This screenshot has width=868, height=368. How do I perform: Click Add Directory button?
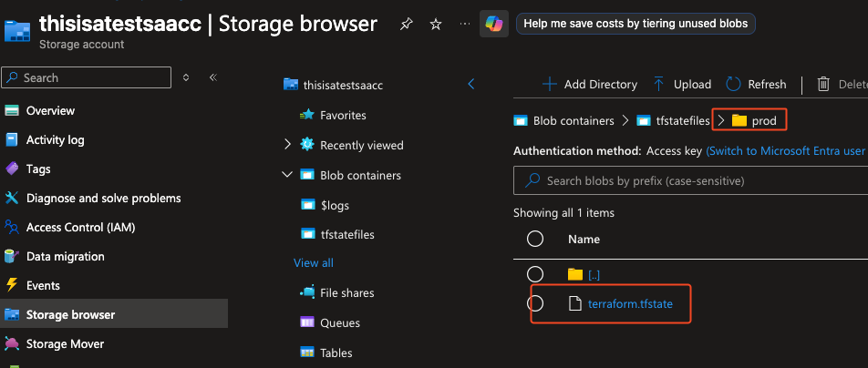point(589,84)
